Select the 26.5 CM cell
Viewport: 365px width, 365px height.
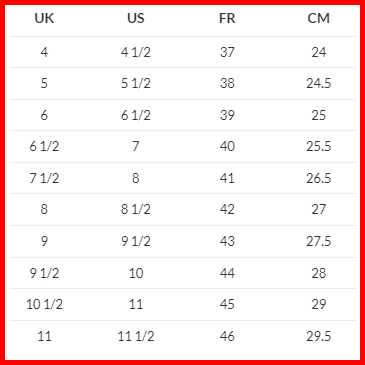click(319, 178)
